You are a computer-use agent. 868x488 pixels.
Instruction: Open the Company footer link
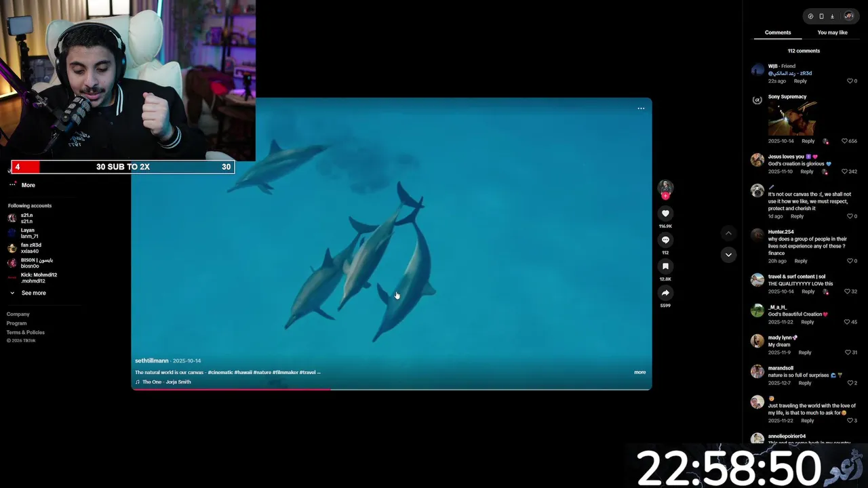tap(18, 314)
